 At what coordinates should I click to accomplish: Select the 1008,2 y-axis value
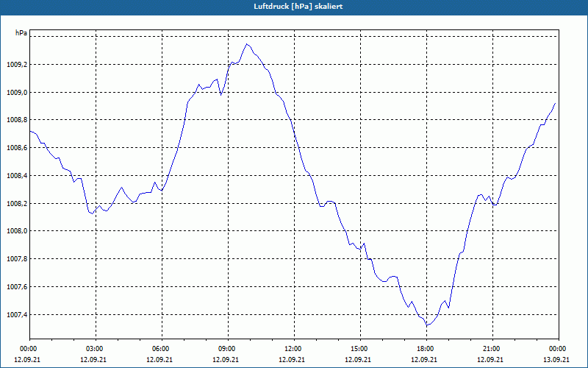(17, 204)
